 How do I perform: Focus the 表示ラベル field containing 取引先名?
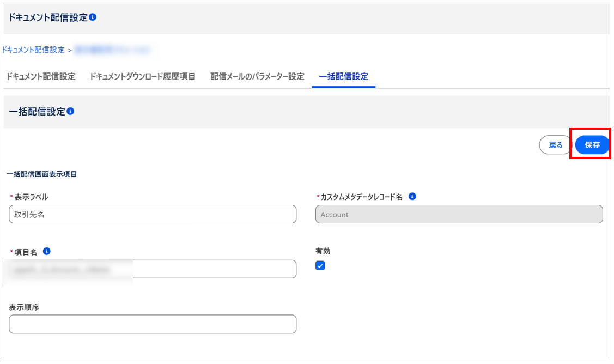[x=153, y=214]
